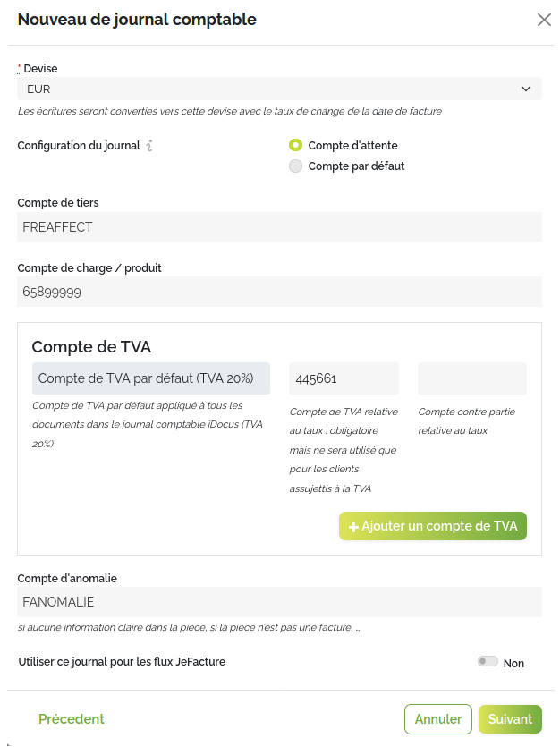This screenshot has height=747, width=560.
Task: Click the Suivant button
Action: (x=510, y=719)
